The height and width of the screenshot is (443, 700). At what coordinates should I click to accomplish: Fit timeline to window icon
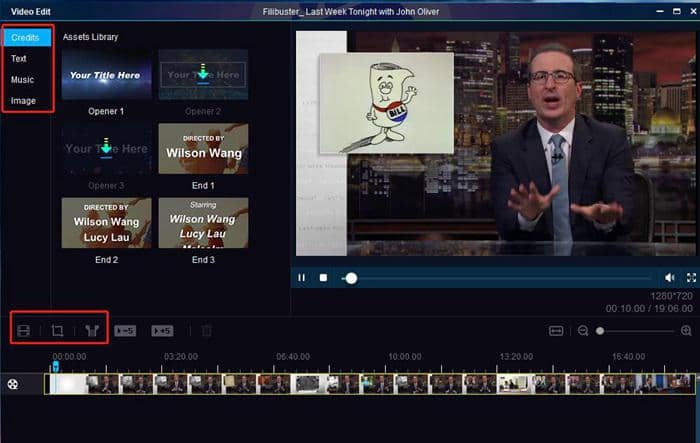(556, 331)
